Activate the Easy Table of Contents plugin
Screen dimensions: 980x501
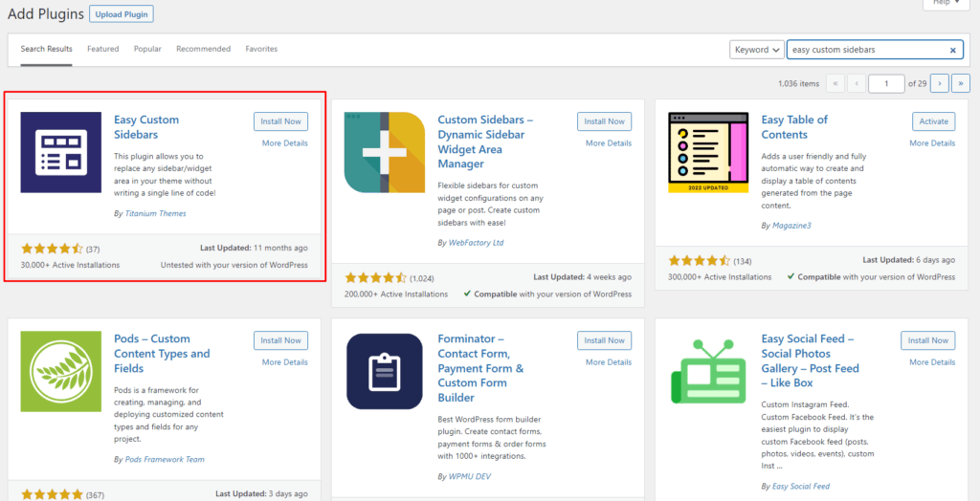934,121
